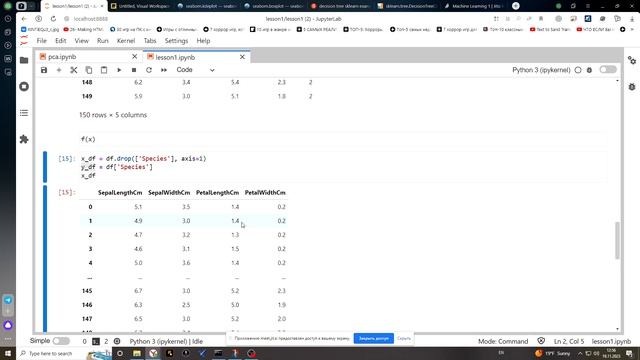The image size is (640, 360).
Task: Paste cells from clipboard in the notebook toolbar
Action: tap(104, 70)
